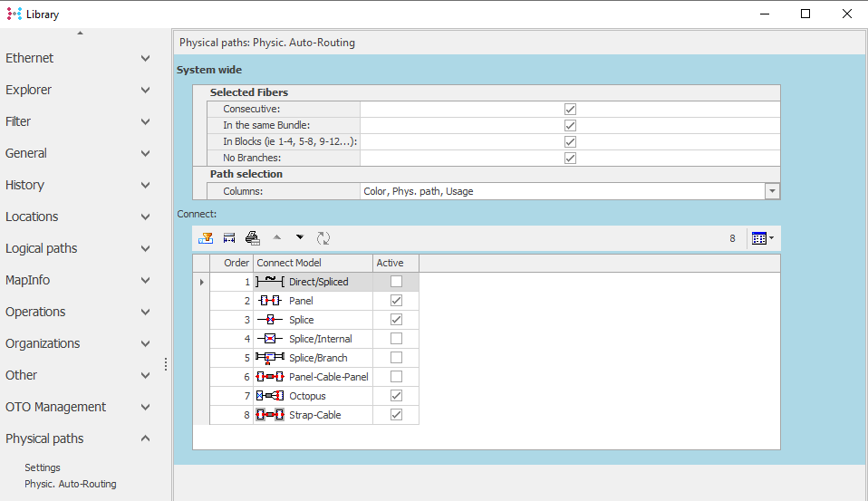Click the Panel connect model icon

[x=270, y=301]
